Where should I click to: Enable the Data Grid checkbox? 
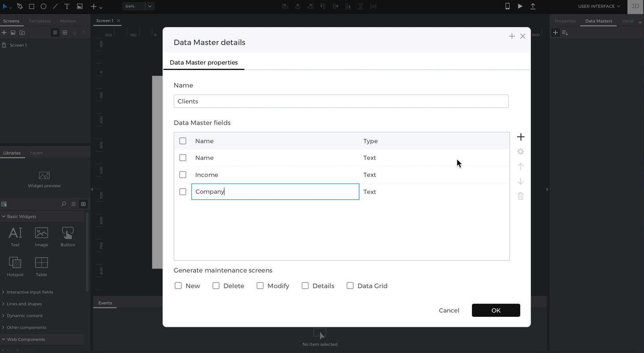click(x=350, y=286)
